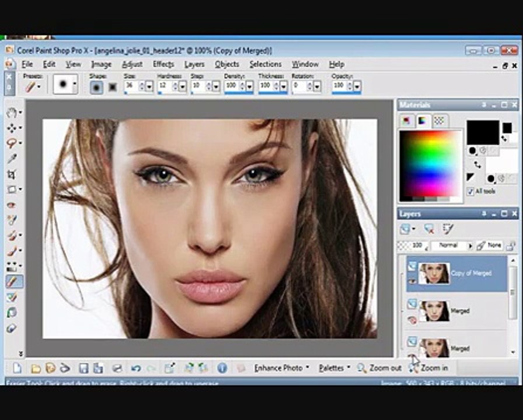Viewport: 523px width, 420px height.
Task: Select the Paint Brush tool
Action: (x=12, y=235)
